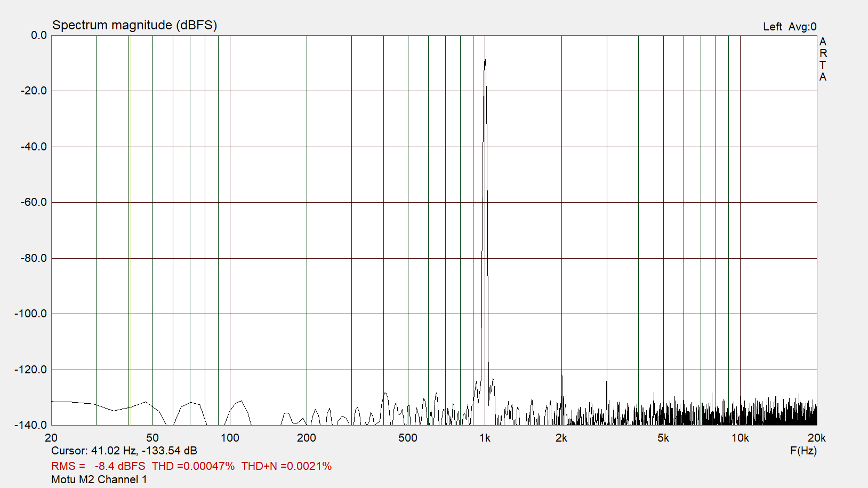Click the '-60.0' magnitude axis label
Screen dimensions: 868x488
[x=34, y=202]
